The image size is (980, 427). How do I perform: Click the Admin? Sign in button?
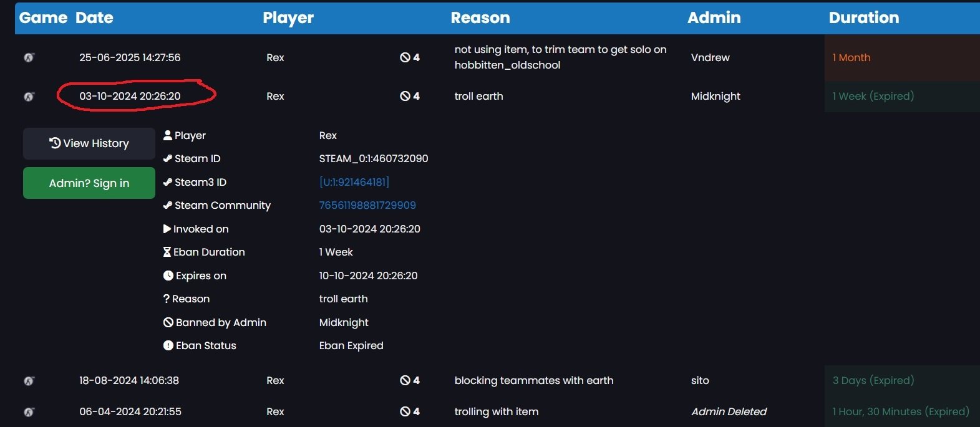pos(89,183)
